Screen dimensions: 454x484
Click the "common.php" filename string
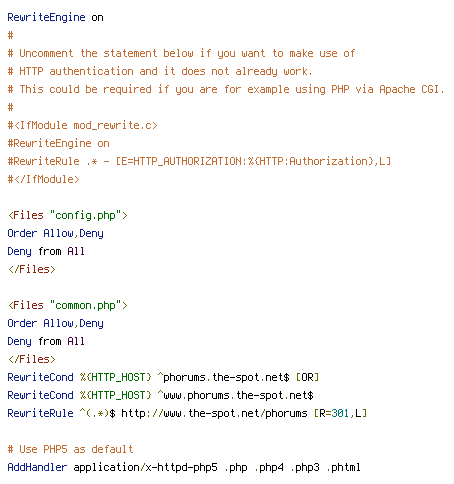(x=85, y=305)
